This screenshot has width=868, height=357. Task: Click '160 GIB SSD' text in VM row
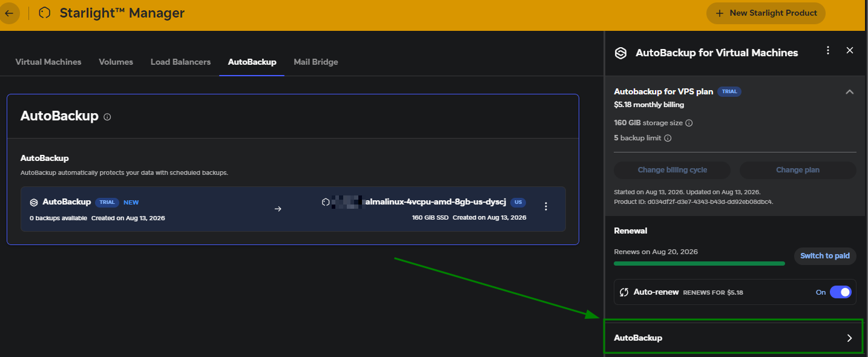click(x=430, y=217)
